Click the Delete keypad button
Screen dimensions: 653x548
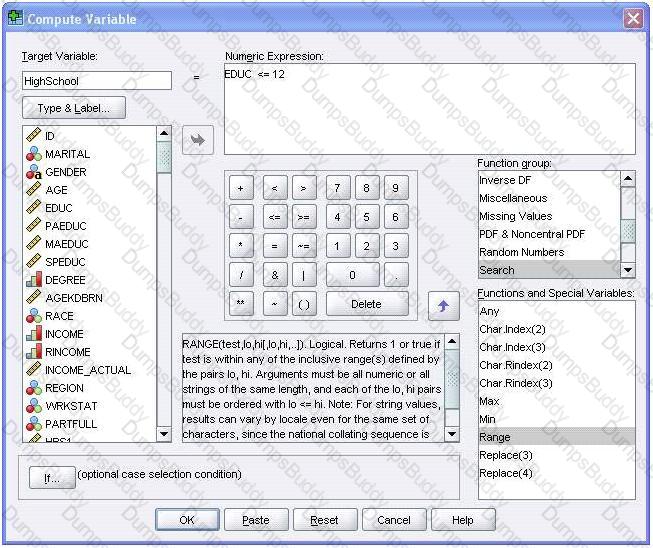point(367,304)
